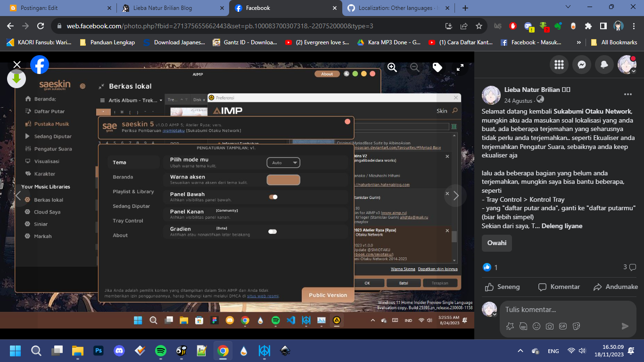Expand the Facebook account menu on avatar

627,65
